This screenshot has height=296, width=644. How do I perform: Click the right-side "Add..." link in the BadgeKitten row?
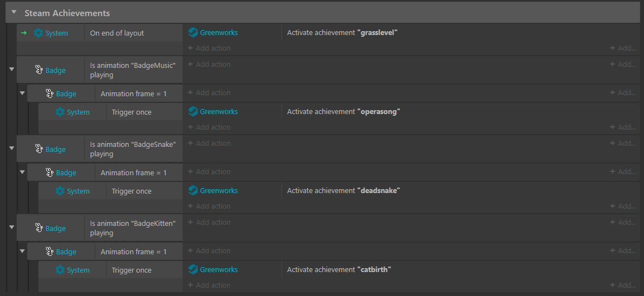pos(623,221)
